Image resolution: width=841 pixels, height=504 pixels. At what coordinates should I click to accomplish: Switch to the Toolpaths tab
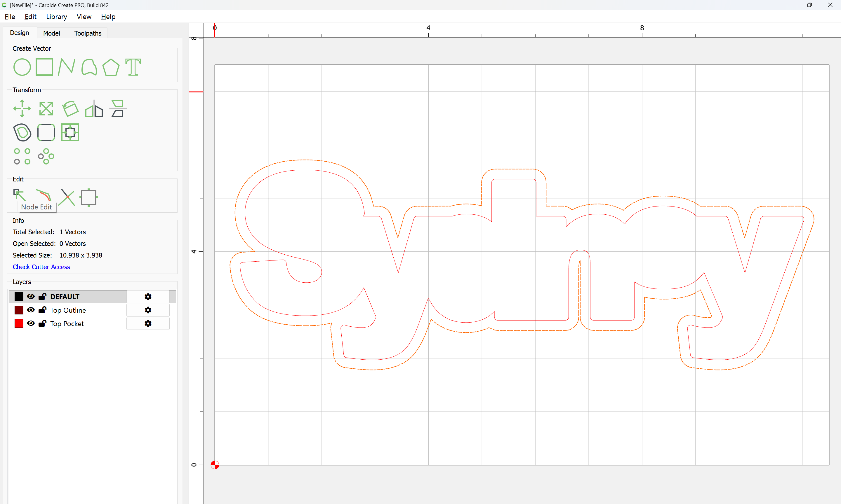point(88,33)
